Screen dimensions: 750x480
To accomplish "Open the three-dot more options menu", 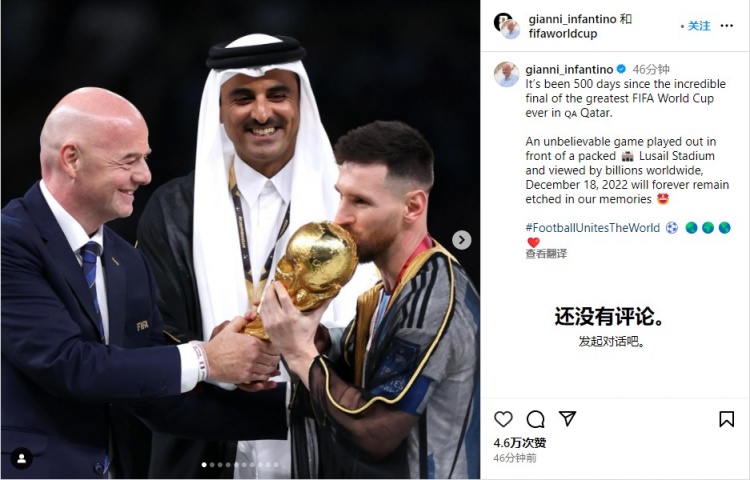I will point(726,26).
